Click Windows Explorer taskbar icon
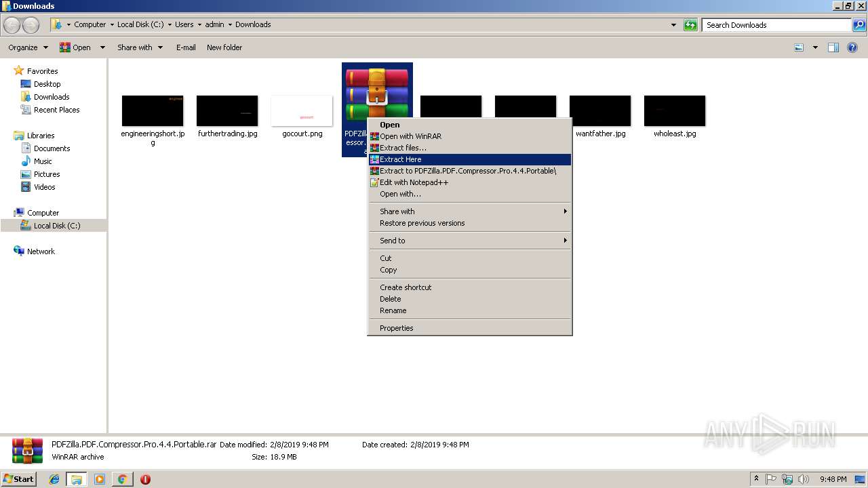The image size is (868, 488). click(77, 479)
